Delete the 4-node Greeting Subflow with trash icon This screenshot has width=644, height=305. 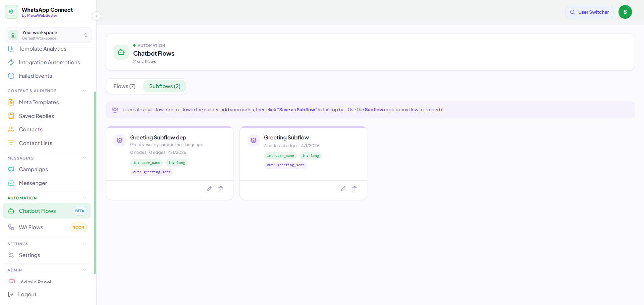tap(355, 189)
